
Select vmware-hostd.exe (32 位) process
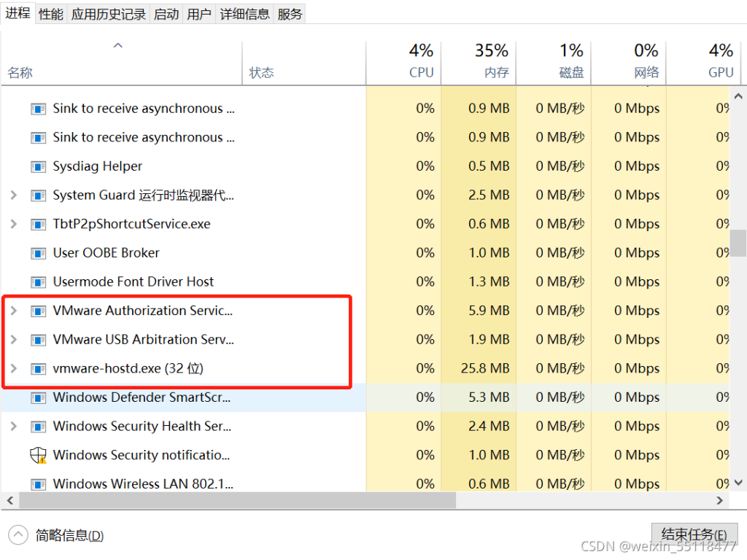click(365, 369)
